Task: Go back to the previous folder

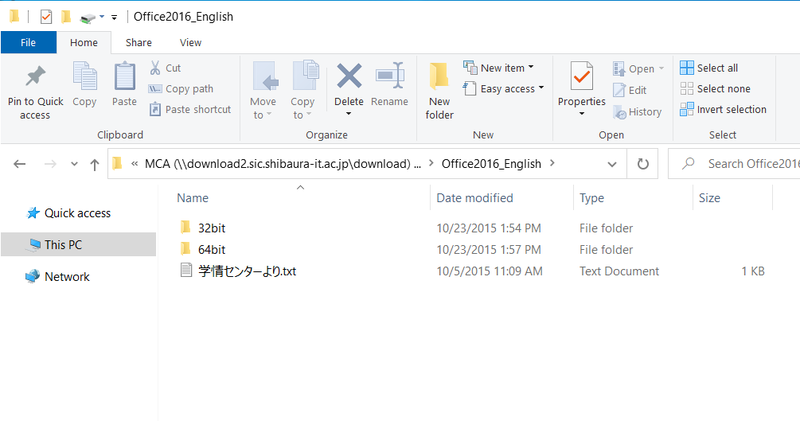Action: pyautogui.click(x=20, y=164)
